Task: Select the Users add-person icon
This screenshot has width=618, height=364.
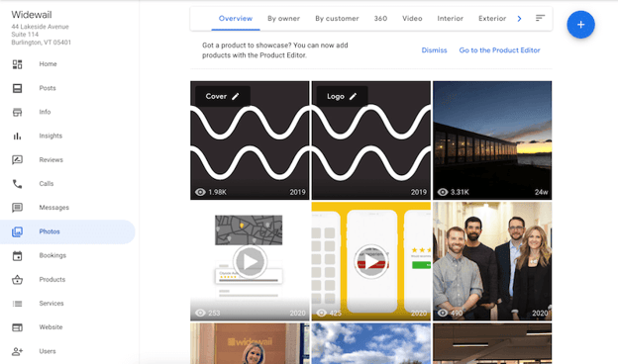Action: pyautogui.click(x=18, y=351)
